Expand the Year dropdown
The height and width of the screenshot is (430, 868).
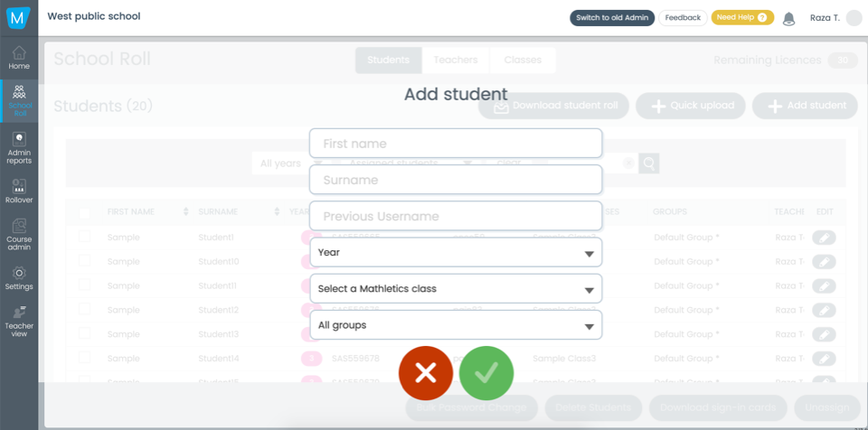456,252
